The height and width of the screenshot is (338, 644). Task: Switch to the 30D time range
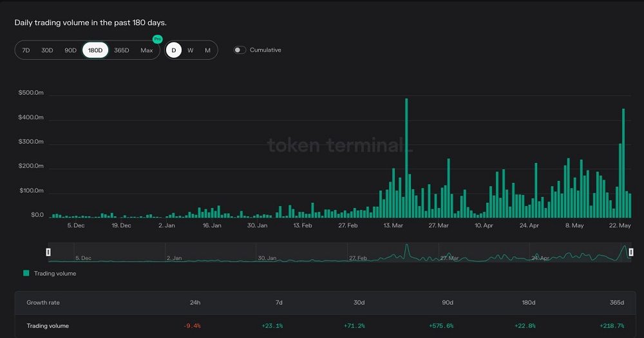tap(47, 50)
